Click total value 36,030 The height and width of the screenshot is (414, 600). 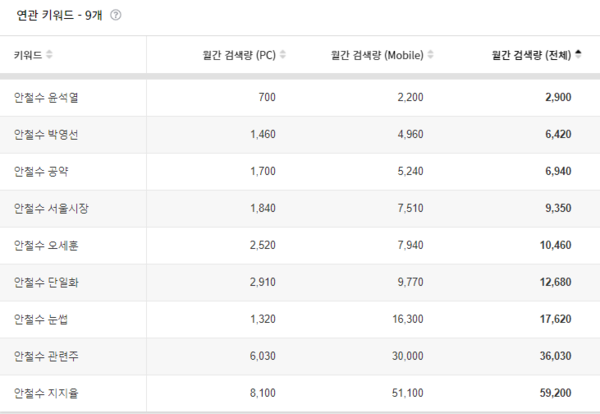click(x=556, y=356)
